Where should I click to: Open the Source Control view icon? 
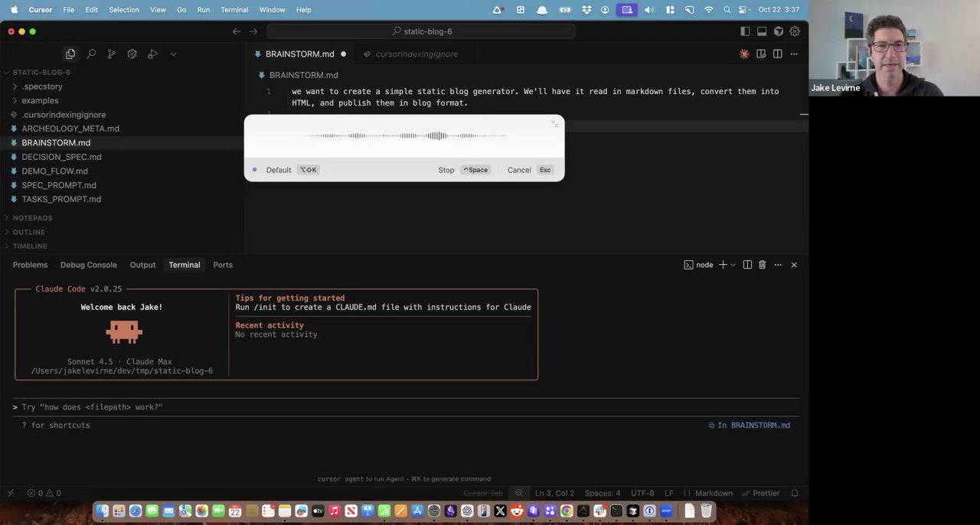click(x=112, y=54)
